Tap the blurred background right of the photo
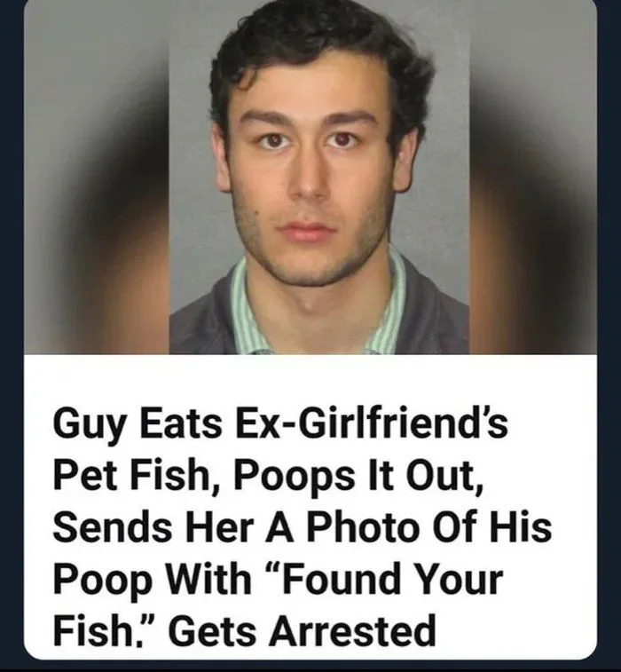 [x=533, y=177]
